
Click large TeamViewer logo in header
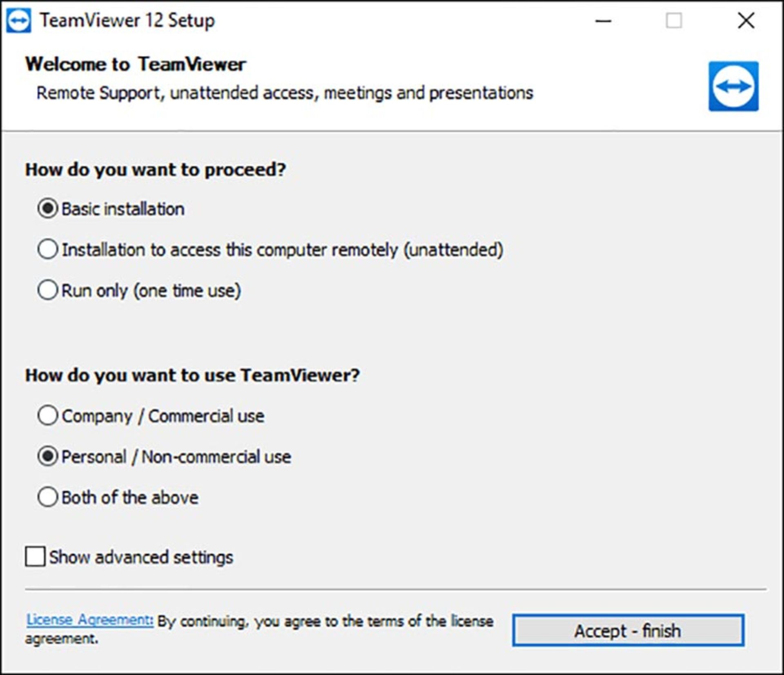point(733,86)
